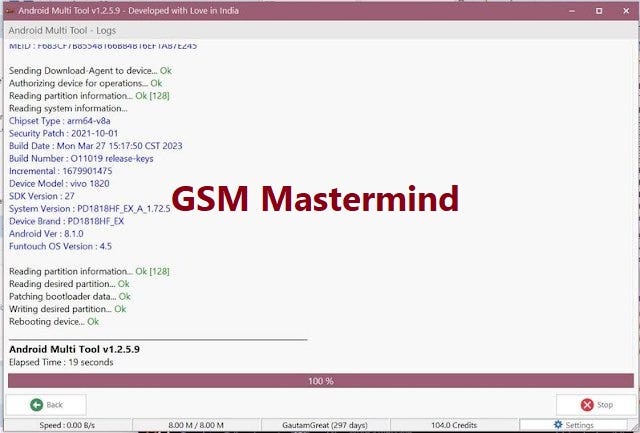
Task: Select 'Build Number : O11019 release-keys' line
Action: [81, 159]
